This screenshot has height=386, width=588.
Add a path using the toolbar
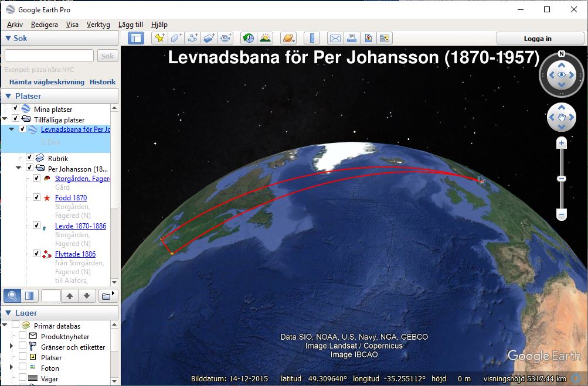click(x=193, y=38)
